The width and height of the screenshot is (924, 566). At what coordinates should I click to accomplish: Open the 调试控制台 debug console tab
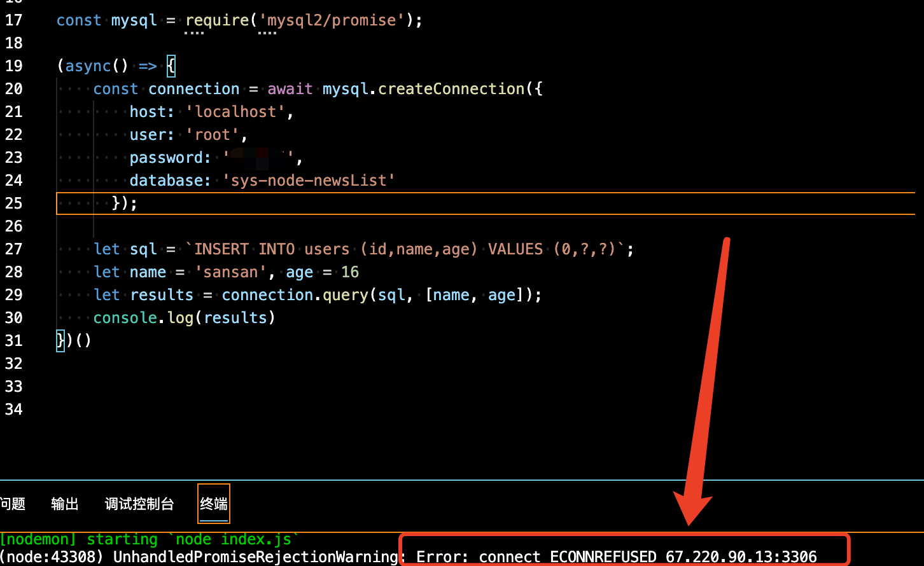click(x=139, y=504)
